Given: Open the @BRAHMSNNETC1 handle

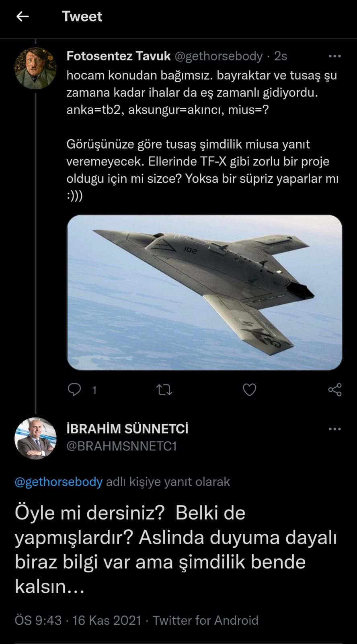Looking at the screenshot, I should point(121,446).
